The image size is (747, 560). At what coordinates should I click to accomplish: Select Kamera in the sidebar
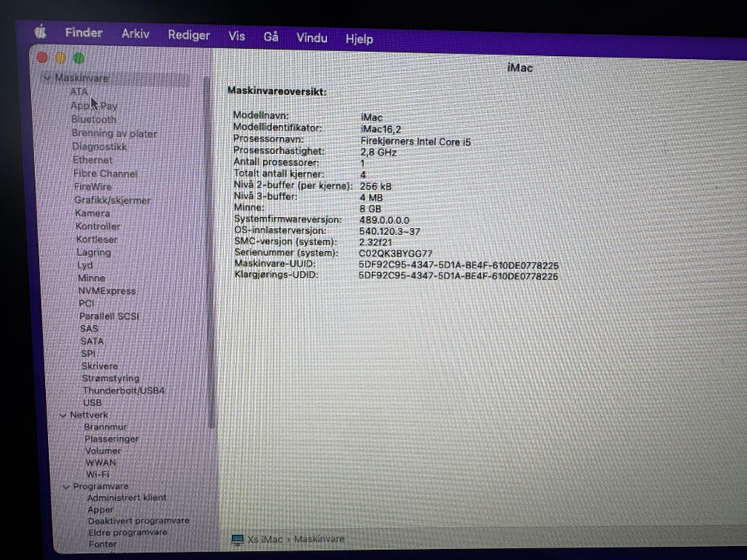click(93, 213)
